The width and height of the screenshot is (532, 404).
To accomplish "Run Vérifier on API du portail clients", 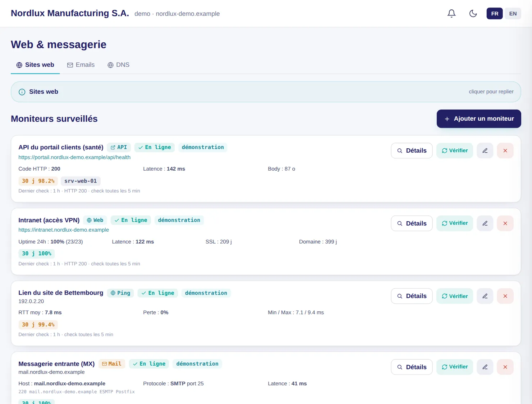I will pos(455,150).
